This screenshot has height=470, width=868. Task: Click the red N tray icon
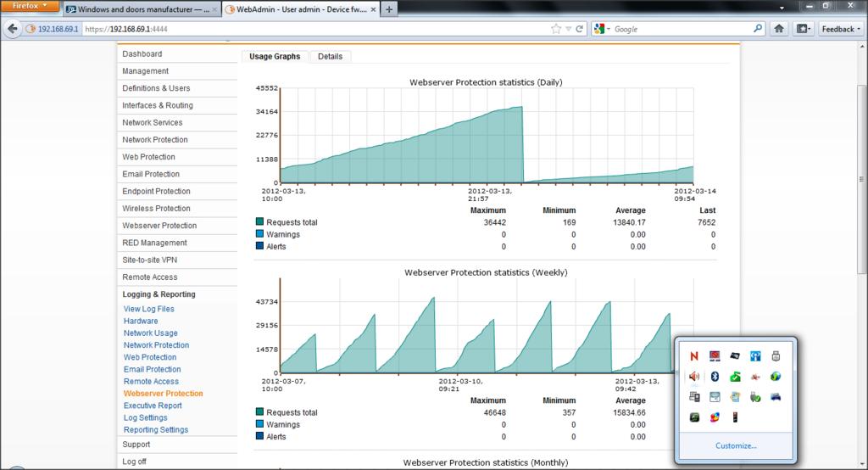[x=695, y=355]
